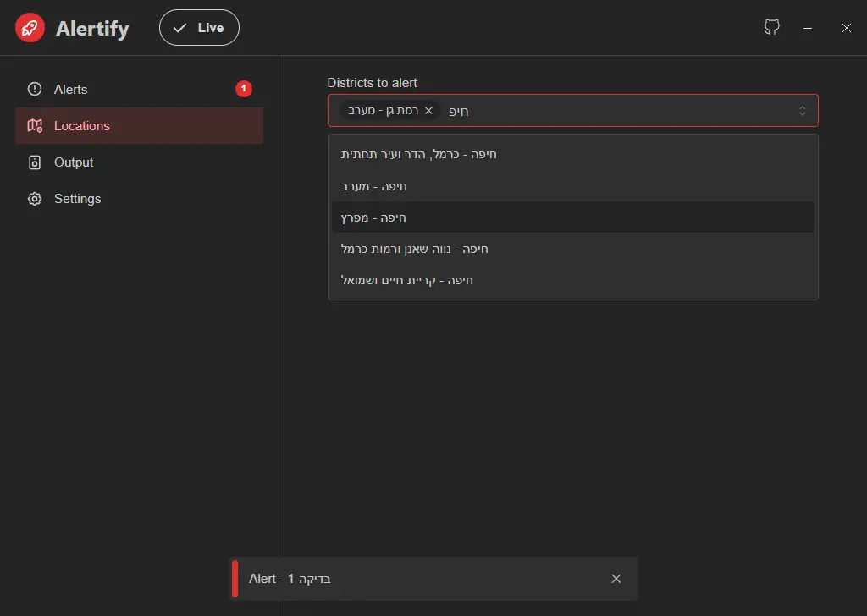Dismiss the Alert - בדיקה-1 notification
Screen dimensions: 867x616
pyautogui.click(x=616, y=579)
